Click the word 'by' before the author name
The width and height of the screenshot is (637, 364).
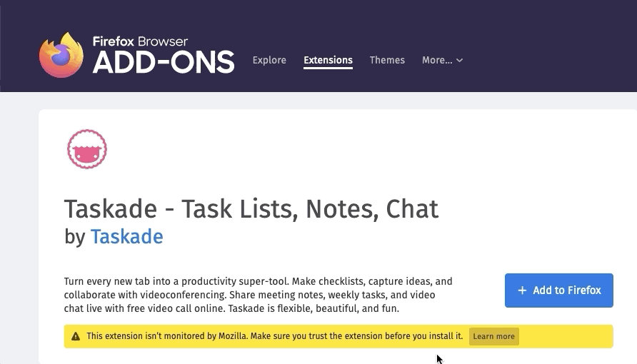(75, 236)
